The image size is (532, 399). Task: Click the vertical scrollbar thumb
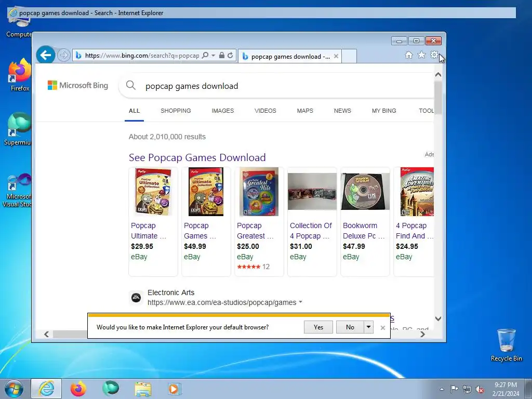coord(438,98)
